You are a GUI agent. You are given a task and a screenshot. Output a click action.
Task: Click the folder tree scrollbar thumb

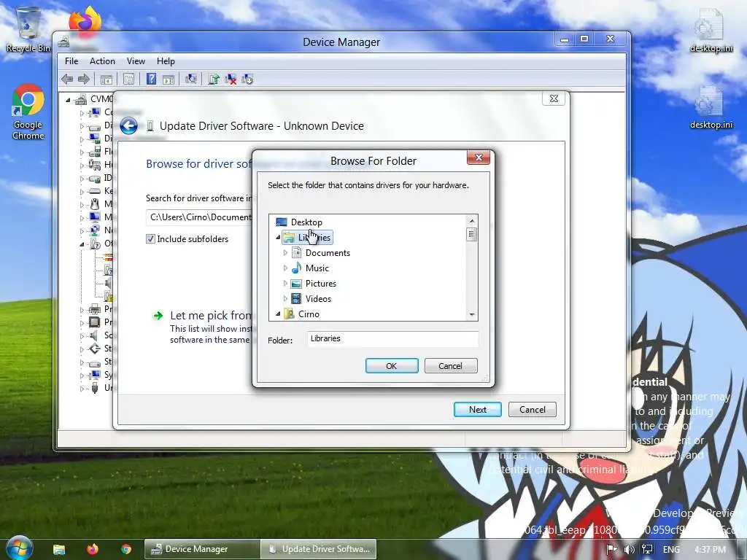pos(472,234)
